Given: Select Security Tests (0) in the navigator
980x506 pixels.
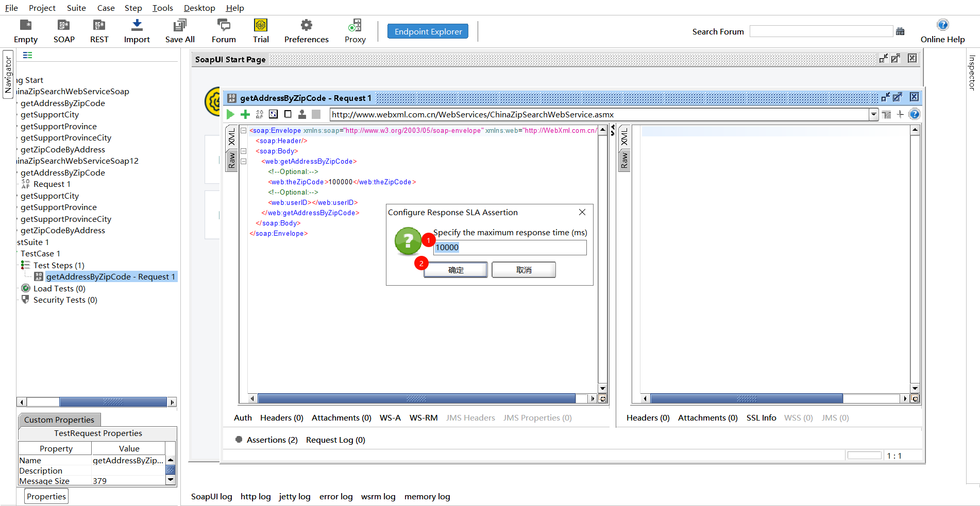Looking at the screenshot, I should [x=65, y=300].
